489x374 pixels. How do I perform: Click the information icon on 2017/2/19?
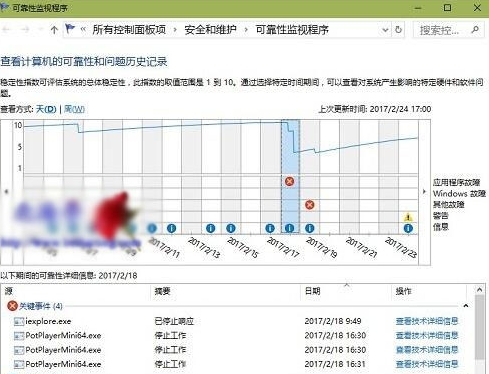[x=310, y=228]
